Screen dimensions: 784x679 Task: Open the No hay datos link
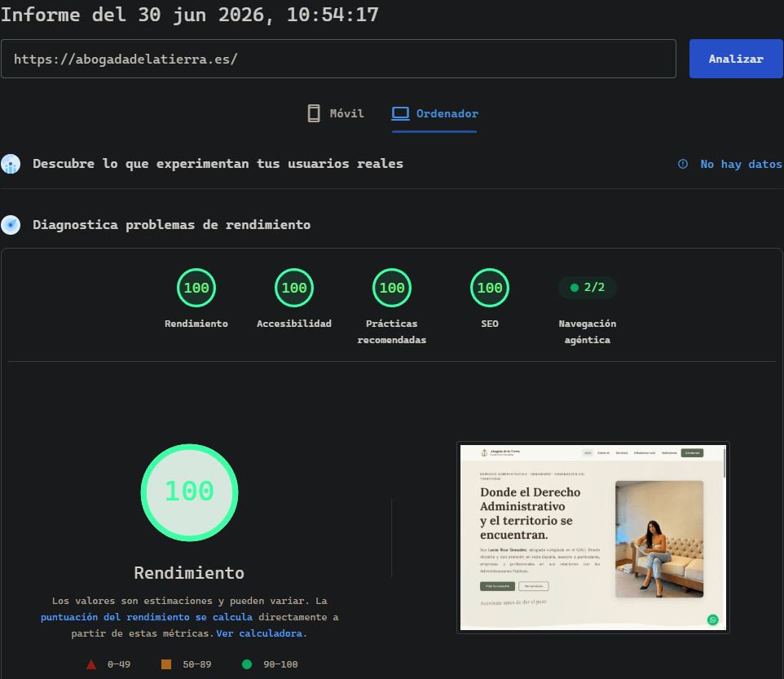[741, 164]
